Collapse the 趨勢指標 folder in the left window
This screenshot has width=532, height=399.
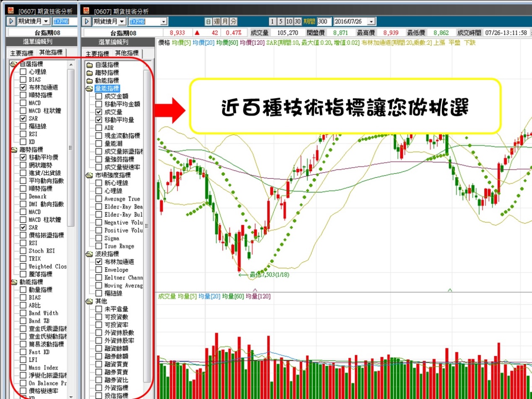click(x=14, y=150)
